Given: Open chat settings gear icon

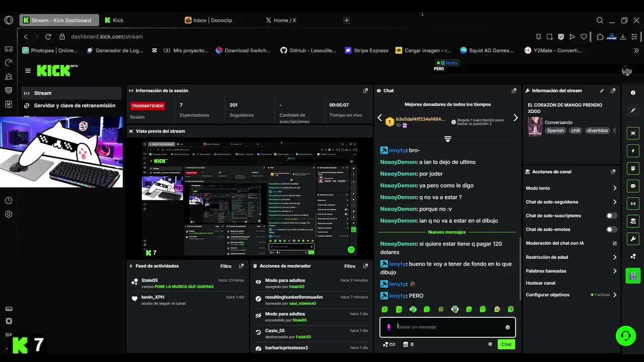Looking at the screenshot, I should [x=490, y=344].
